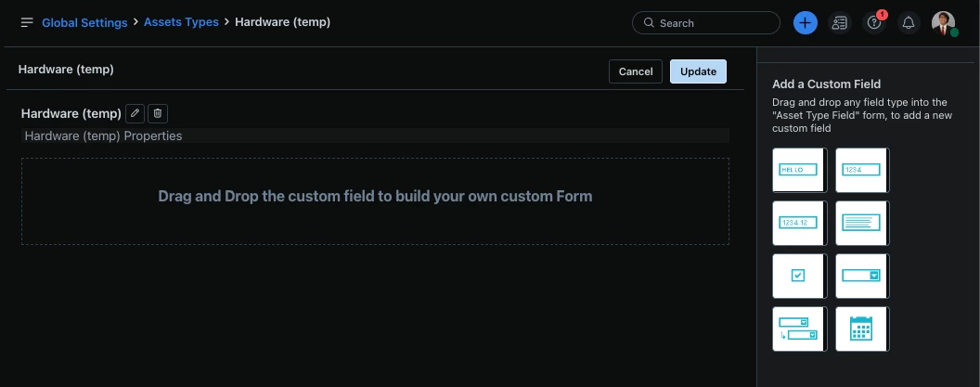Open the tasks list icon in header
Image resolution: width=980 pixels, height=387 pixels.
click(x=839, y=23)
